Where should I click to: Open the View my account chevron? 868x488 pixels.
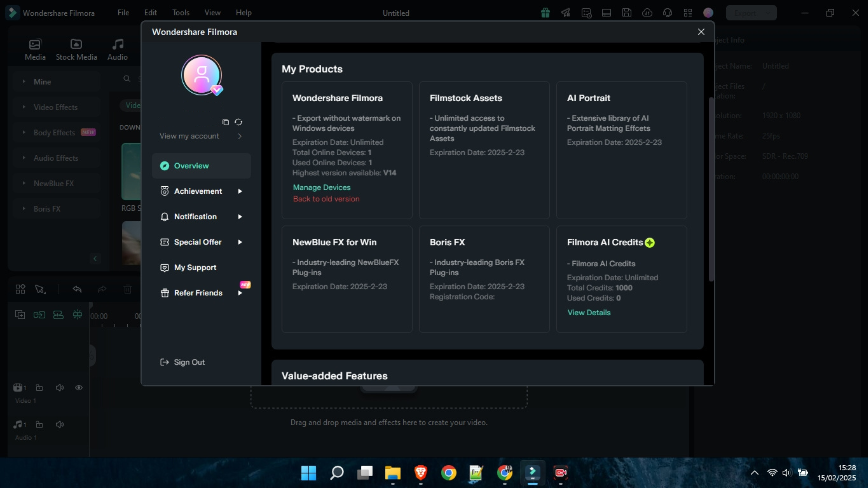[x=240, y=136]
